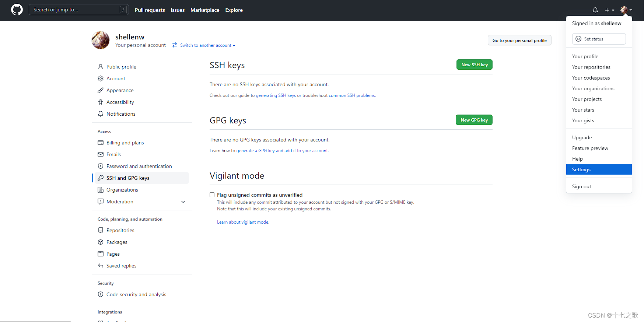Open Pull requests in top navigation
The height and width of the screenshot is (322, 644).
click(150, 10)
